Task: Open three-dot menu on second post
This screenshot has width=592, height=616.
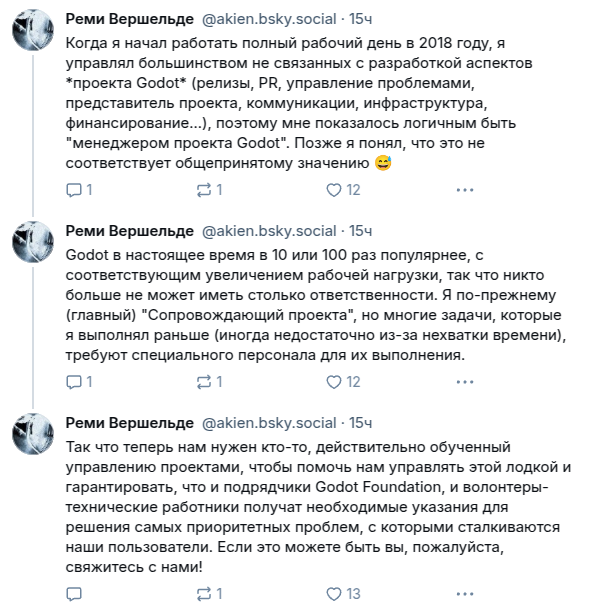Action: coord(465,382)
